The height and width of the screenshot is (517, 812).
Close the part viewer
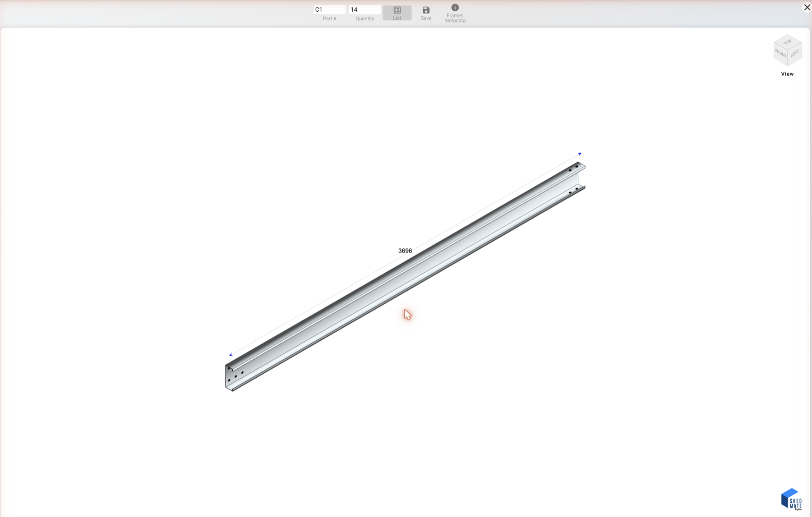click(x=807, y=7)
